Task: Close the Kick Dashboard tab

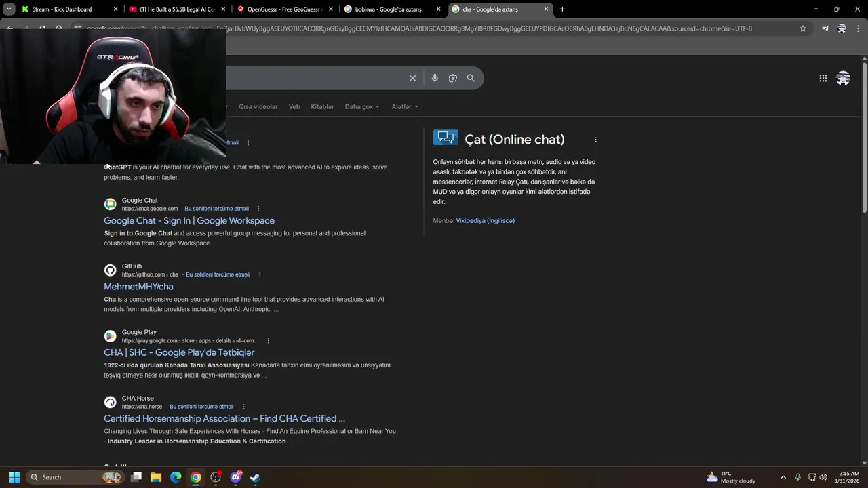Action: tap(115, 9)
